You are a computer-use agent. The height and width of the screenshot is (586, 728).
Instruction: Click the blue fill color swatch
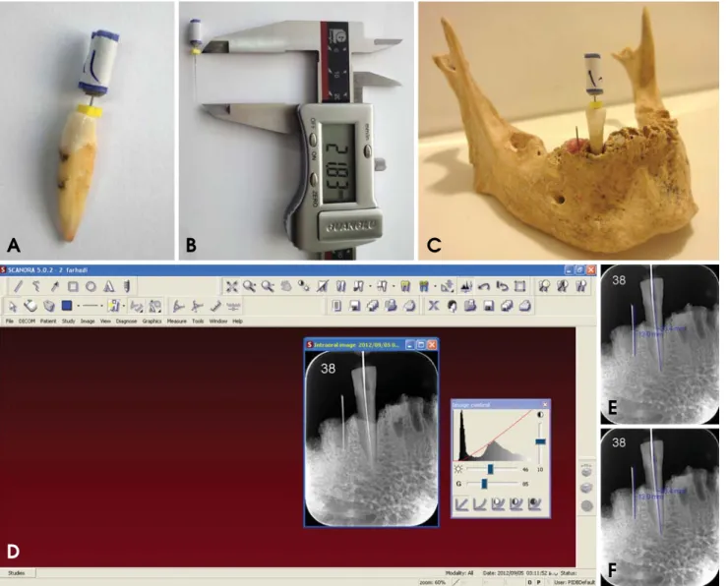pos(67,306)
